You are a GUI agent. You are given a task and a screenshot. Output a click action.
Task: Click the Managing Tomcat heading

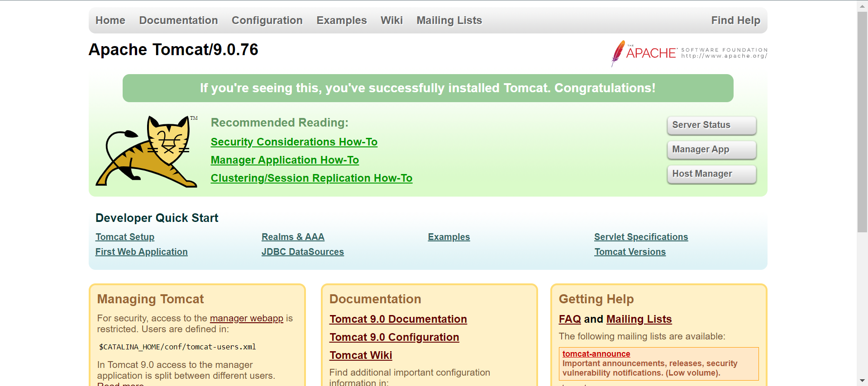coord(150,299)
